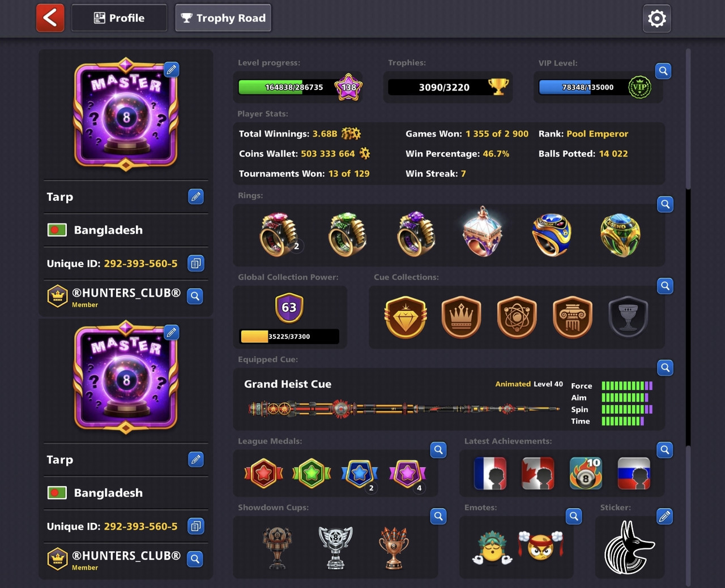Image resolution: width=725 pixels, height=588 pixels.
Task: Open the Showdown Cups magnifier icon
Action: point(438,516)
